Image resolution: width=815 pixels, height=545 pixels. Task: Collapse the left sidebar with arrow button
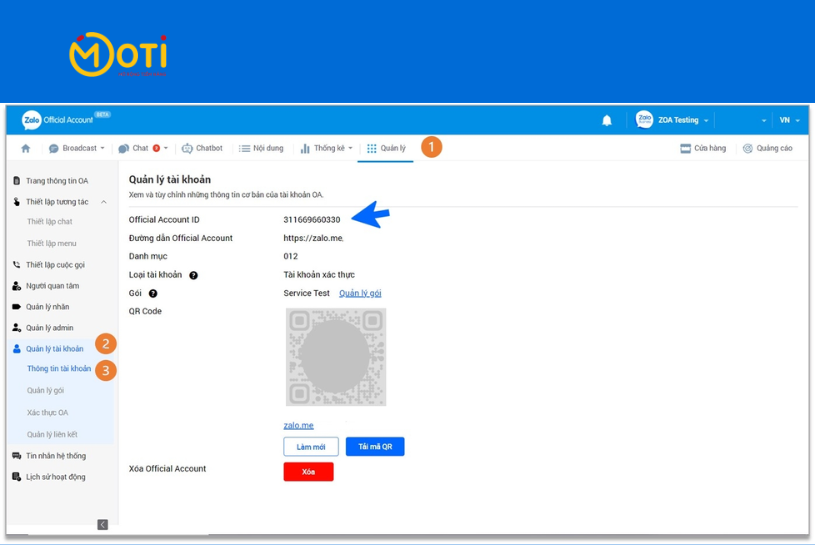[102, 524]
